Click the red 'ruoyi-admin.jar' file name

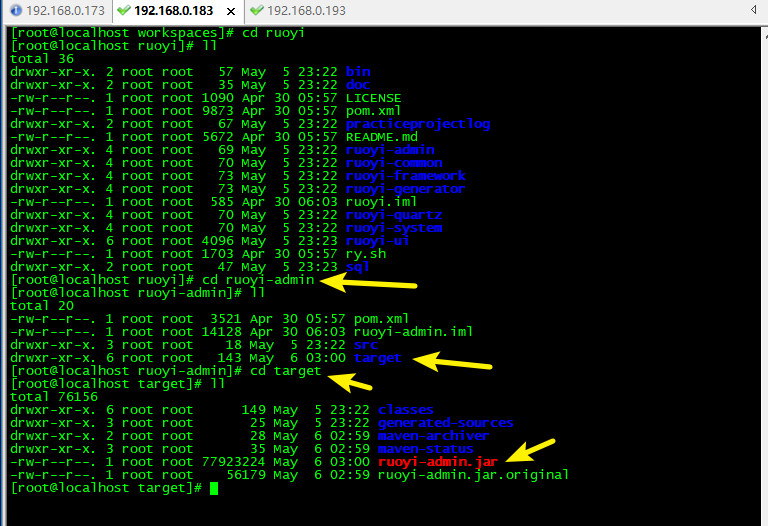tap(438, 462)
